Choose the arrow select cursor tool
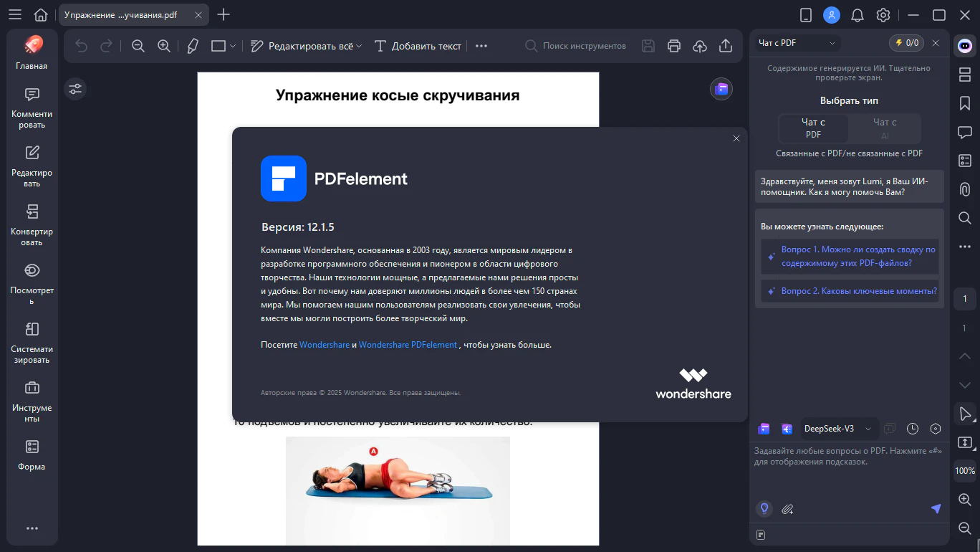This screenshot has height=552, width=980. point(965,414)
